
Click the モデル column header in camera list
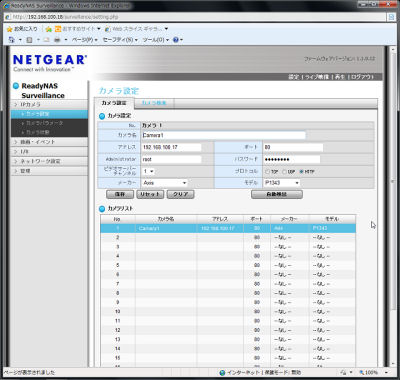tap(332, 219)
